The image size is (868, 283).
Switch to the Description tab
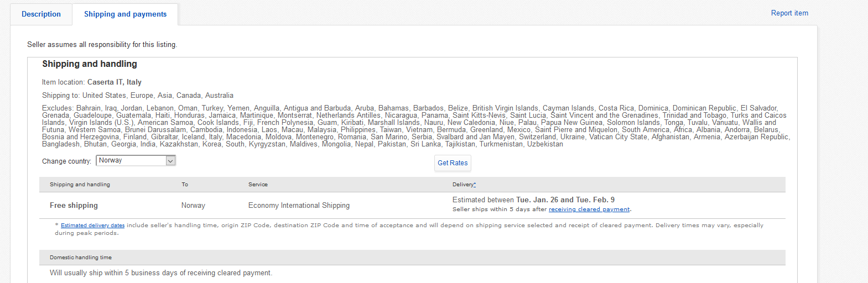pos(41,14)
